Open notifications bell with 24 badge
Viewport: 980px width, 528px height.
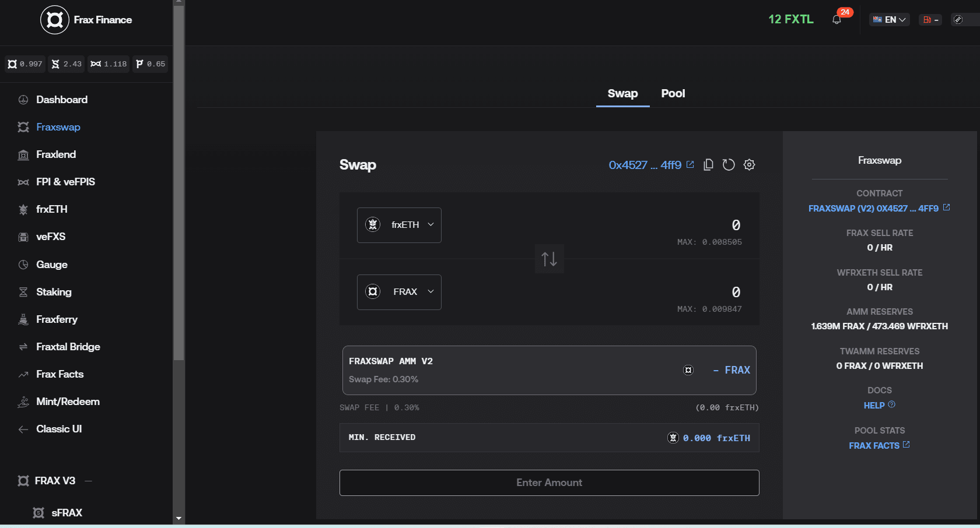coord(837,19)
